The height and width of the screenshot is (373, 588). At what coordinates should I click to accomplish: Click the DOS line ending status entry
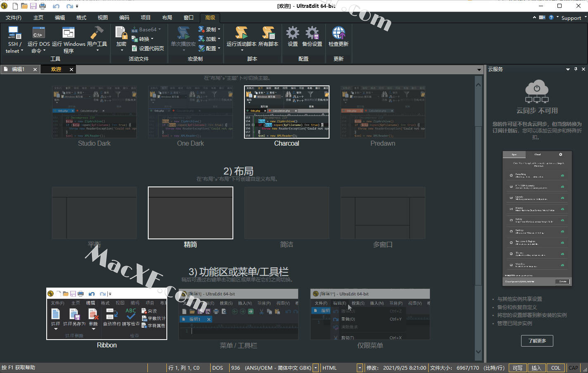click(218, 368)
